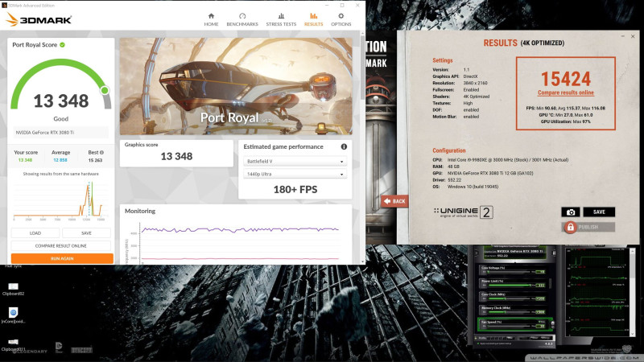
Task: Click the green validation check beside Port Royal Score
Action: [63, 45]
